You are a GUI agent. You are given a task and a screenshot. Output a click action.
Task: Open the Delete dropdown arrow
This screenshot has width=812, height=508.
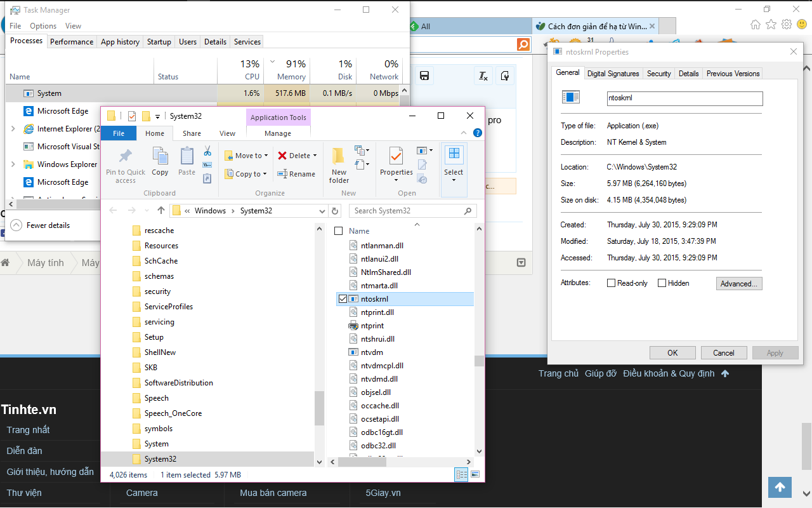pyautogui.click(x=315, y=156)
